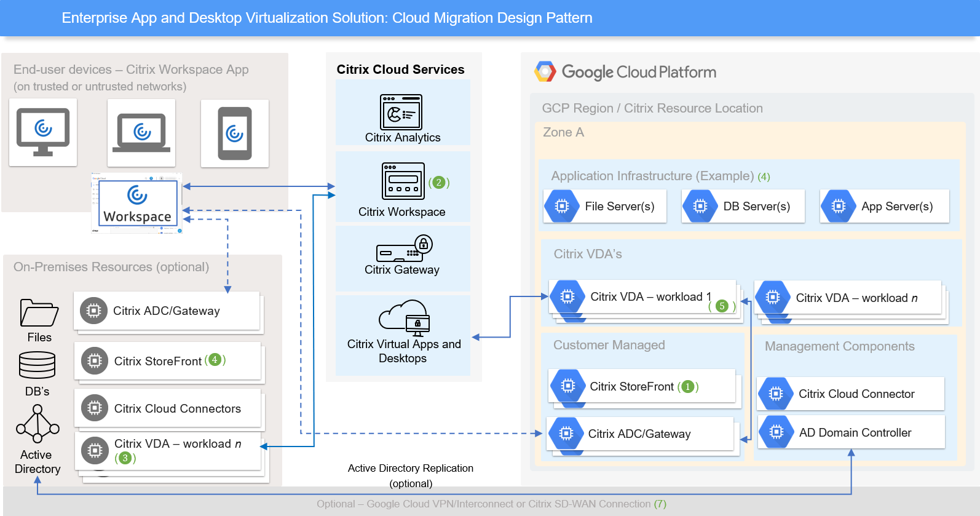The width and height of the screenshot is (980, 516).
Task: Click the Google Cloud Platform logo
Action: (625, 72)
